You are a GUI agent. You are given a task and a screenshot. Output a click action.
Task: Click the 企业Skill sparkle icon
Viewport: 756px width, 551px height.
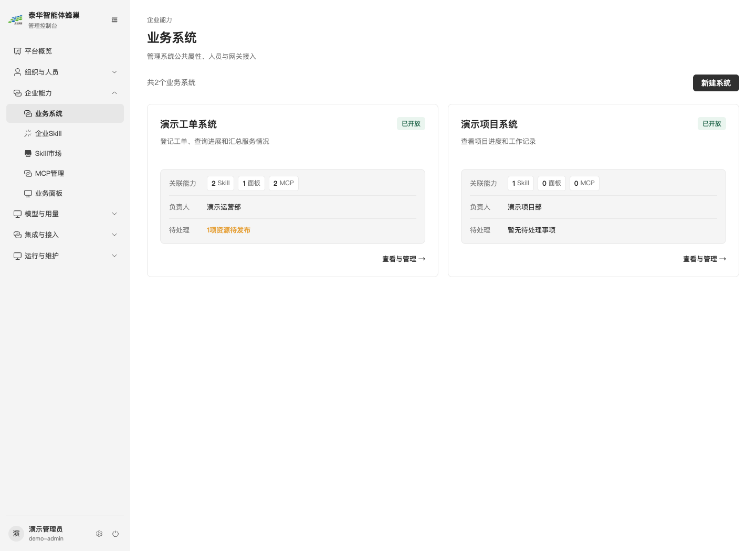(28, 133)
